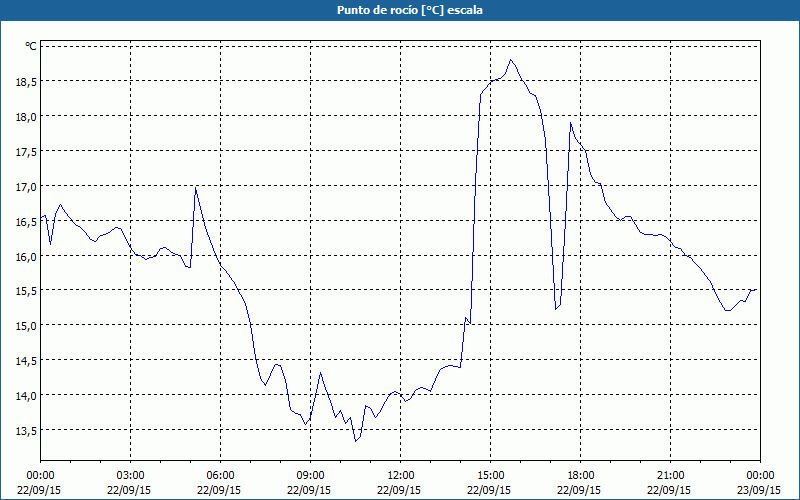
Task: Click the '13,5' y-axis label
Action: pos(26,431)
